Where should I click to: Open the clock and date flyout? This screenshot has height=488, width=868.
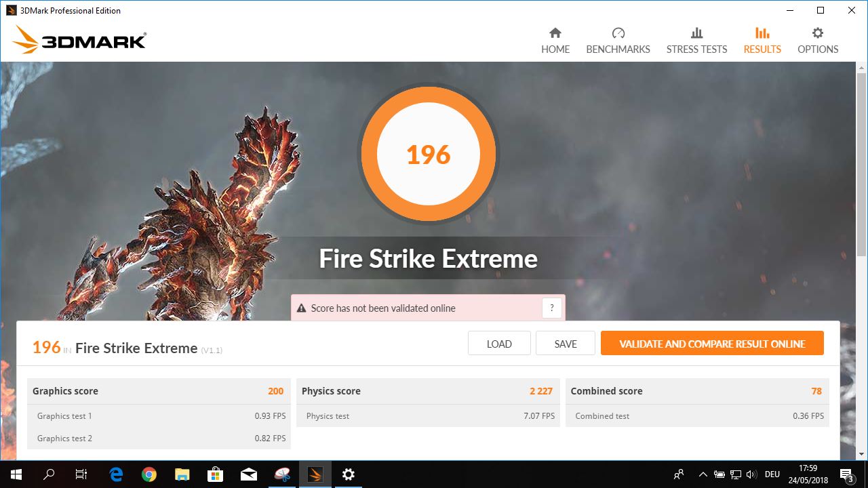click(807, 474)
